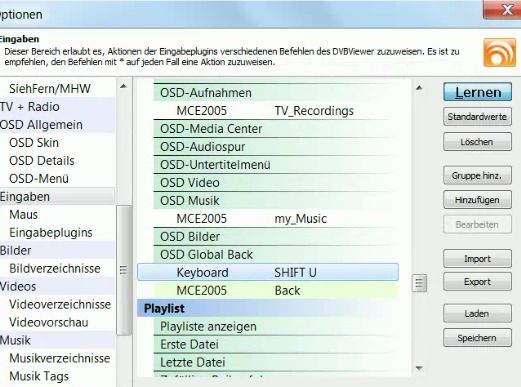Select the TV + Radio category
The height and width of the screenshot is (387, 521).
[x=30, y=107]
